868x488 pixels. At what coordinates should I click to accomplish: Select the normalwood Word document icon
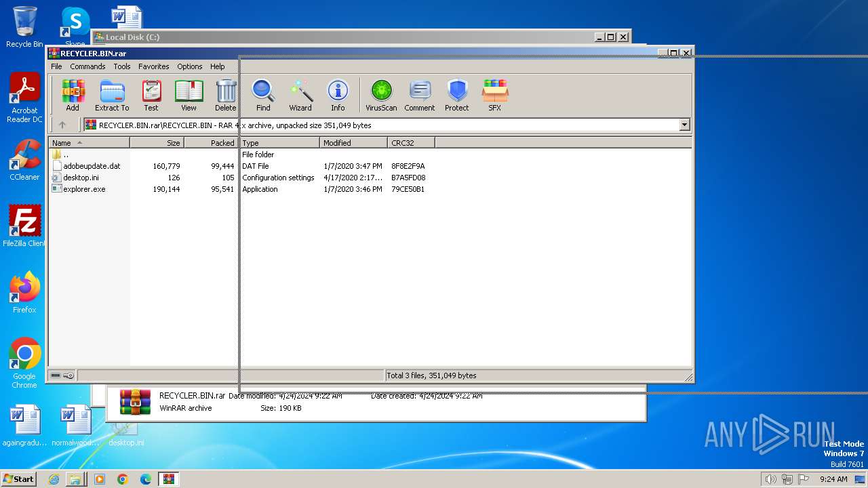click(76, 426)
